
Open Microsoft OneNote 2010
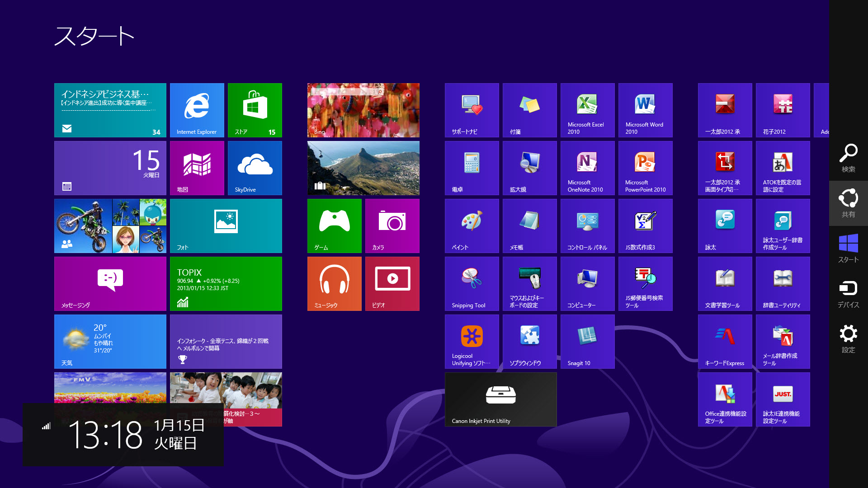tap(587, 168)
